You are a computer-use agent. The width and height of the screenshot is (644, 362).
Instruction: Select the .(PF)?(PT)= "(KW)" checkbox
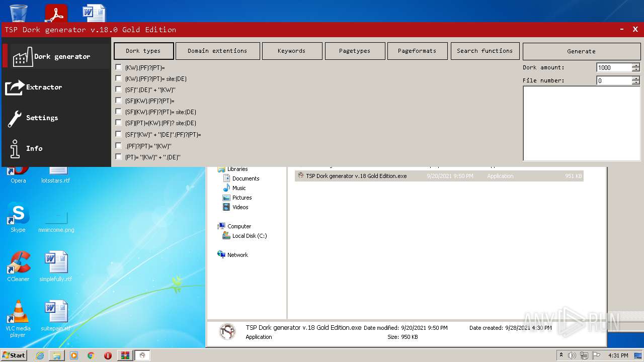click(119, 146)
